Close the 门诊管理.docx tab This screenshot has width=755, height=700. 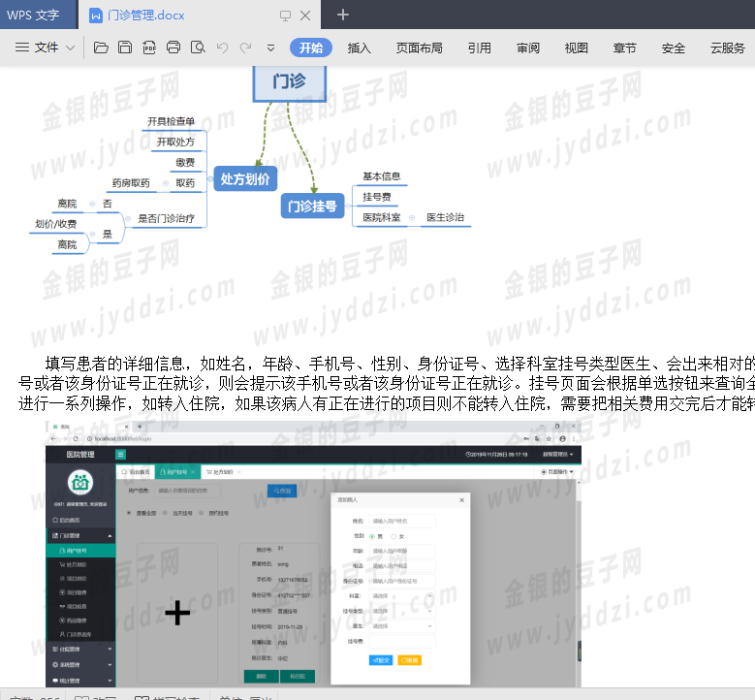pos(305,16)
